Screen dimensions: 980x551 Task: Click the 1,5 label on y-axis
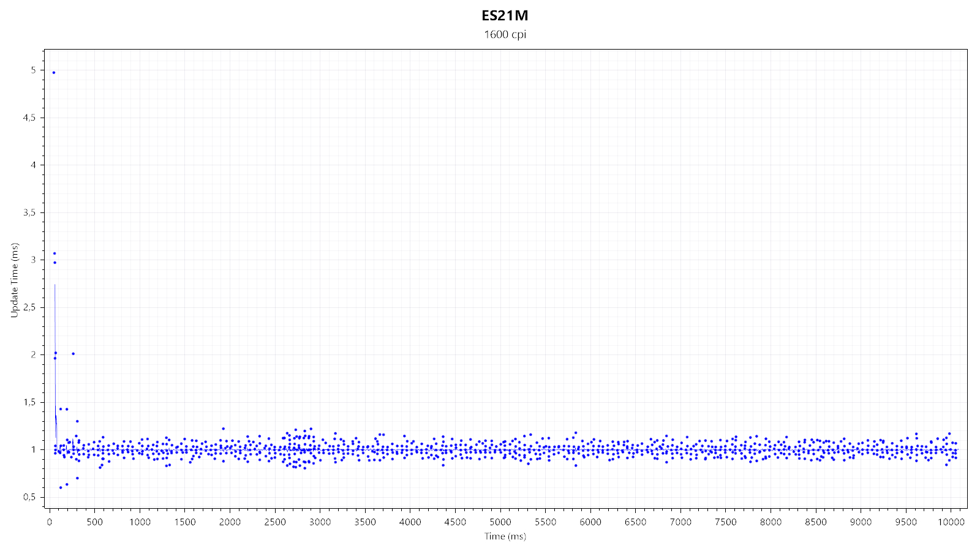click(x=30, y=402)
